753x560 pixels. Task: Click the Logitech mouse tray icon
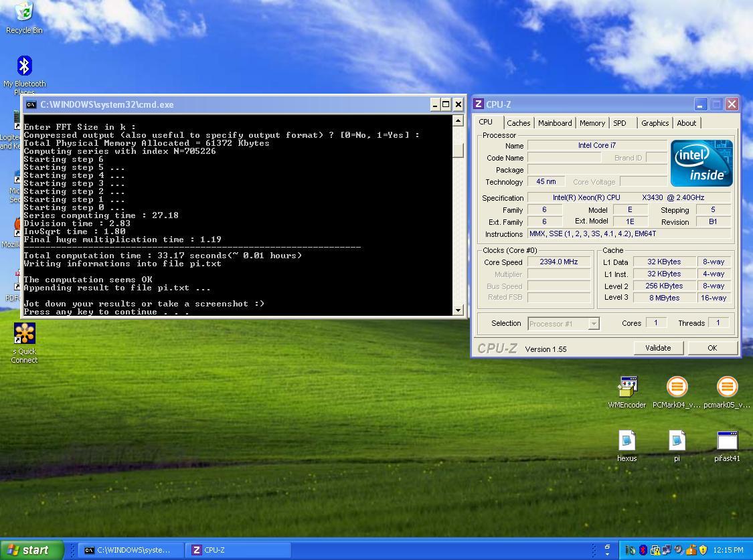[631, 550]
